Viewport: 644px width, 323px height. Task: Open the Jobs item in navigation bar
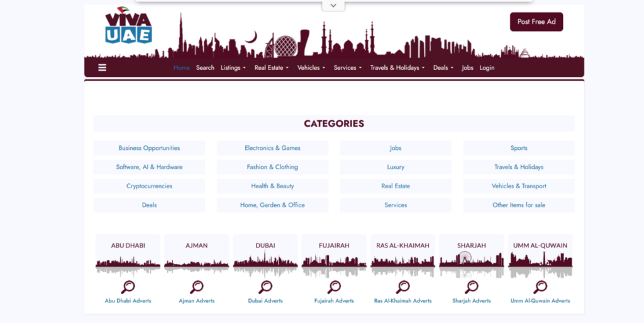click(467, 68)
